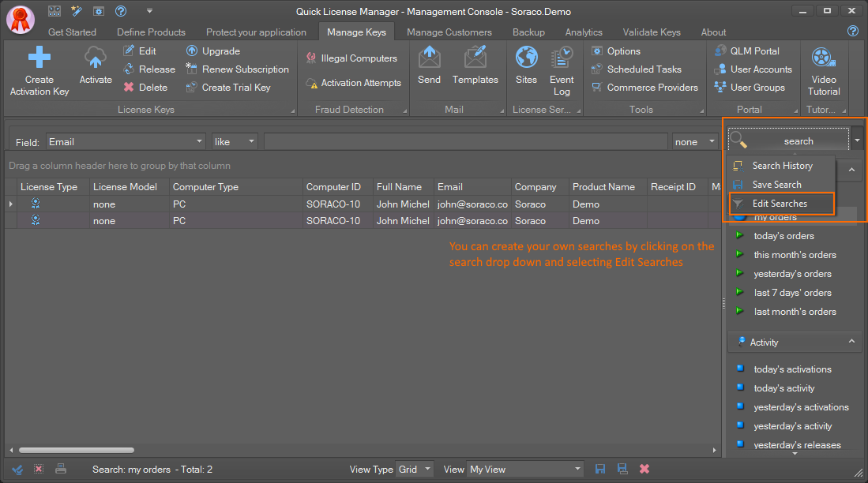Run this month's orders search

(x=795, y=254)
